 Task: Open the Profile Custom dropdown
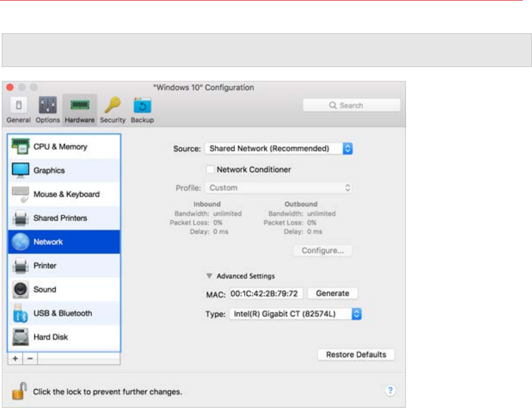click(279, 188)
